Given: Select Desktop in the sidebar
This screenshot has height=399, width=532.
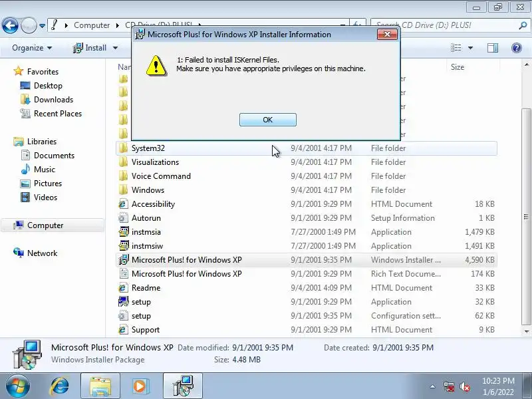Looking at the screenshot, I should (48, 86).
